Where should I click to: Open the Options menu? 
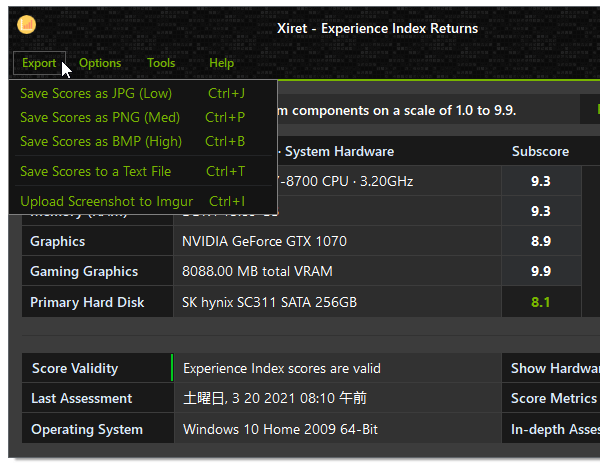click(x=100, y=63)
